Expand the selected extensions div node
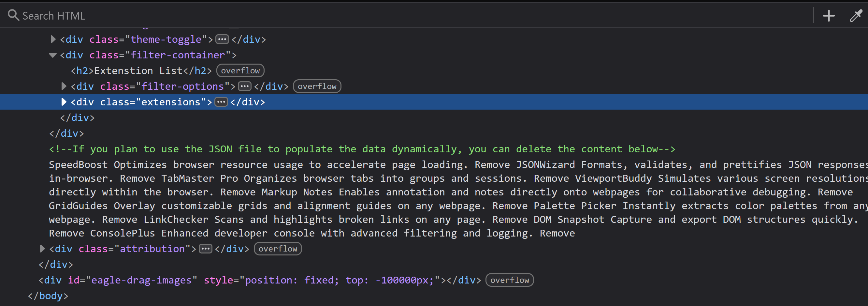Image resolution: width=868 pixels, height=306 pixels. pyautogui.click(x=64, y=102)
